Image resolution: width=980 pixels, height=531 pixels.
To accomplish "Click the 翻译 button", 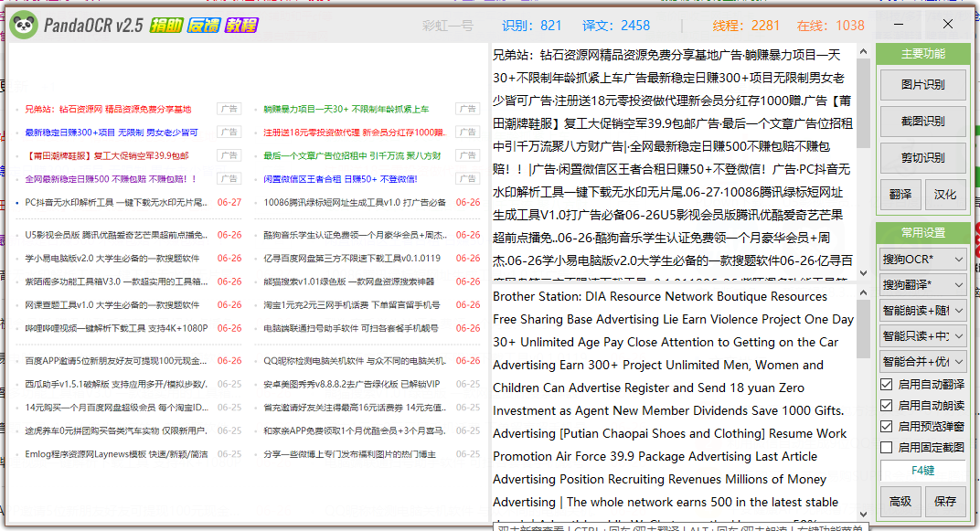I will tap(900, 195).
